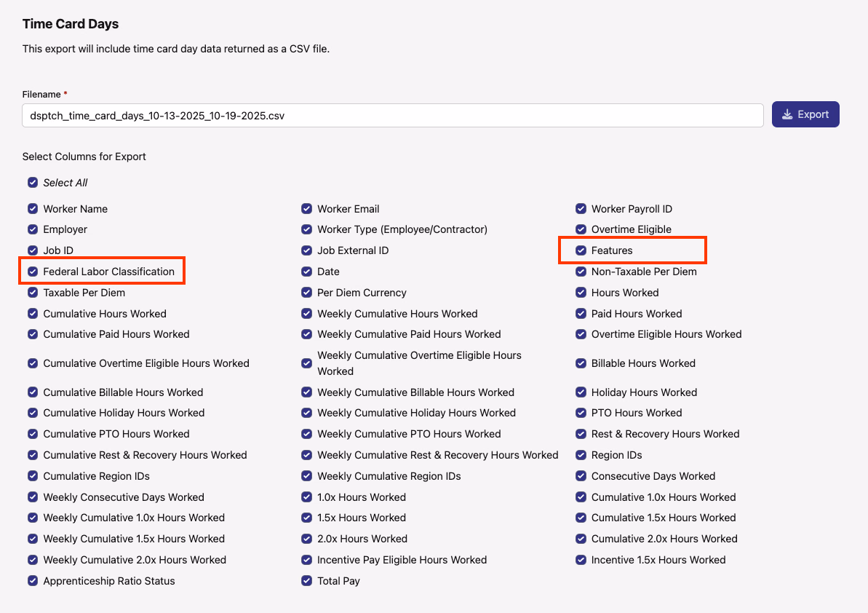This screenshot has width=868, height=613.
Task: Toggle Rest & Recovery Hours Worked
Action: coord(581,434)
